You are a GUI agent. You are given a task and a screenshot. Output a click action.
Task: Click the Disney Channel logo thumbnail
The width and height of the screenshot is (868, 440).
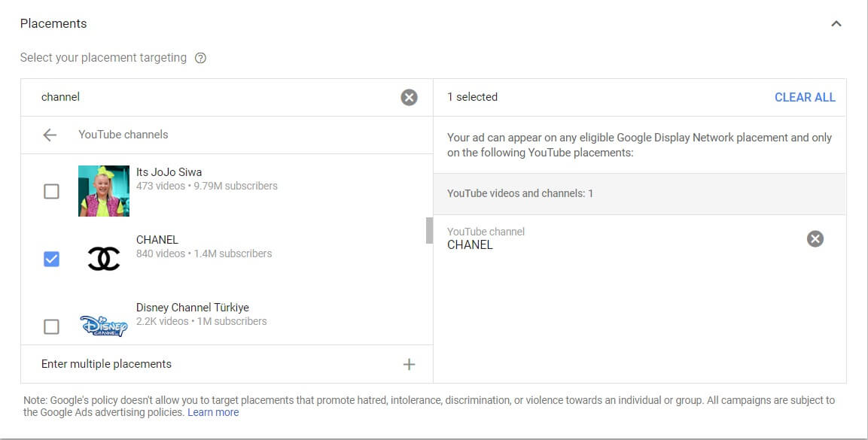click(x=104, y=326)
